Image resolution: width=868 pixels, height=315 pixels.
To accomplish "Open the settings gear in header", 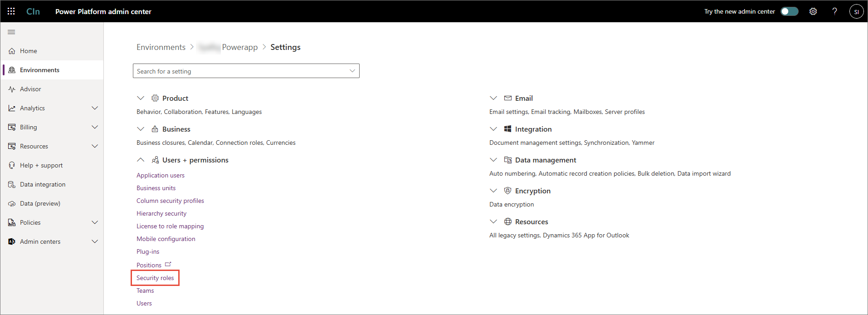I will 813,11.
